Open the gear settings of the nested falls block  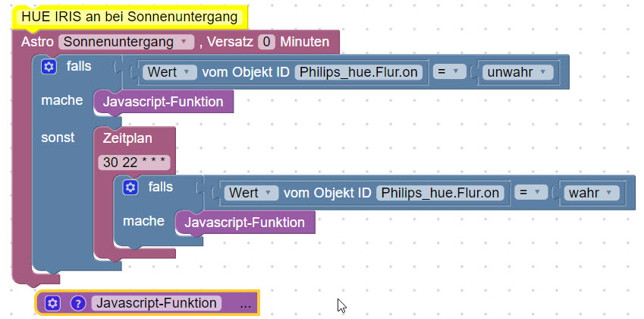130,187
